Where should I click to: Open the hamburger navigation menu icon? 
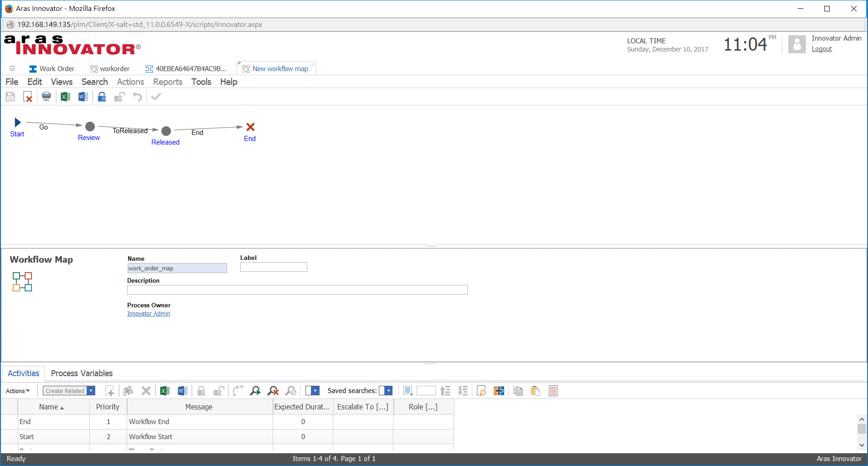[12, 68]
